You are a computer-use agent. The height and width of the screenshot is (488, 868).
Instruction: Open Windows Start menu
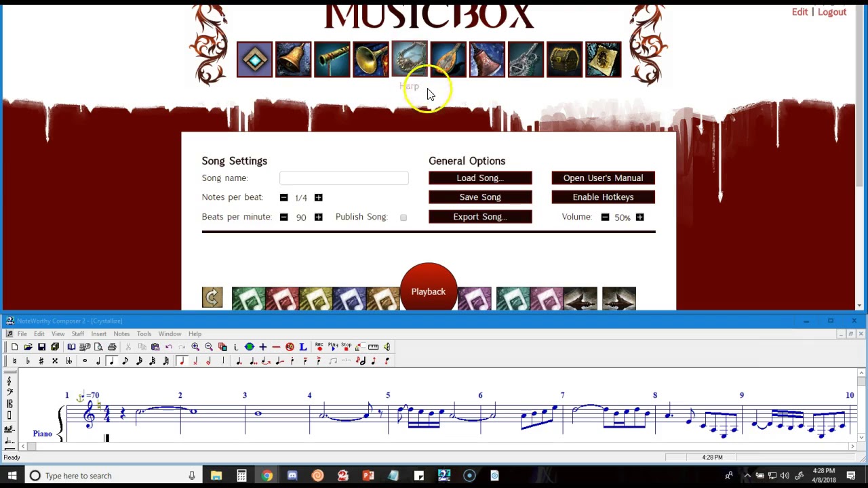(12, 476)
